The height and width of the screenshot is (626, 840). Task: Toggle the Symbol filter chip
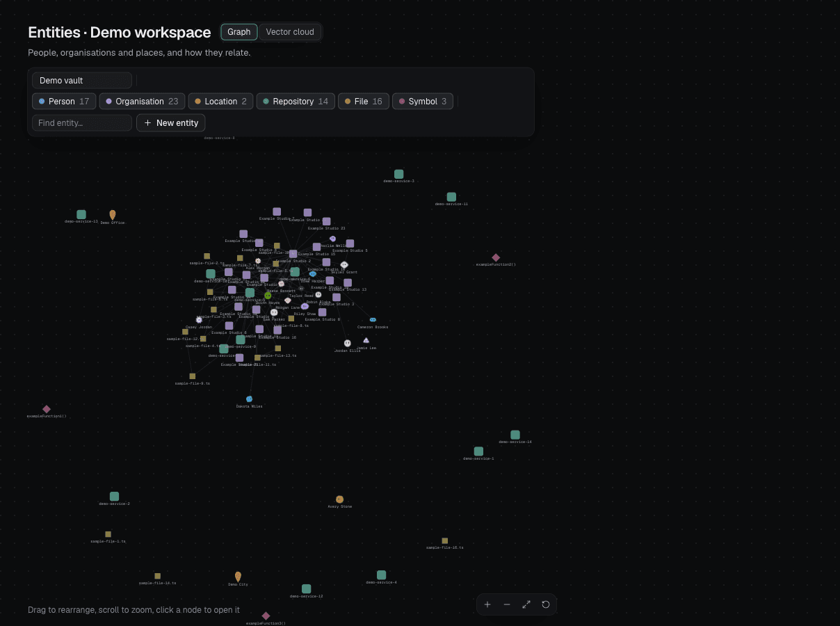click(423, 102)
